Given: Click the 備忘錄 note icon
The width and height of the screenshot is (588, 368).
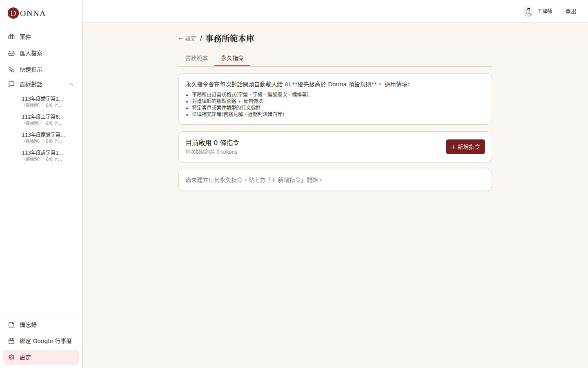Looking at the screenshot, I should coord(11,325).
